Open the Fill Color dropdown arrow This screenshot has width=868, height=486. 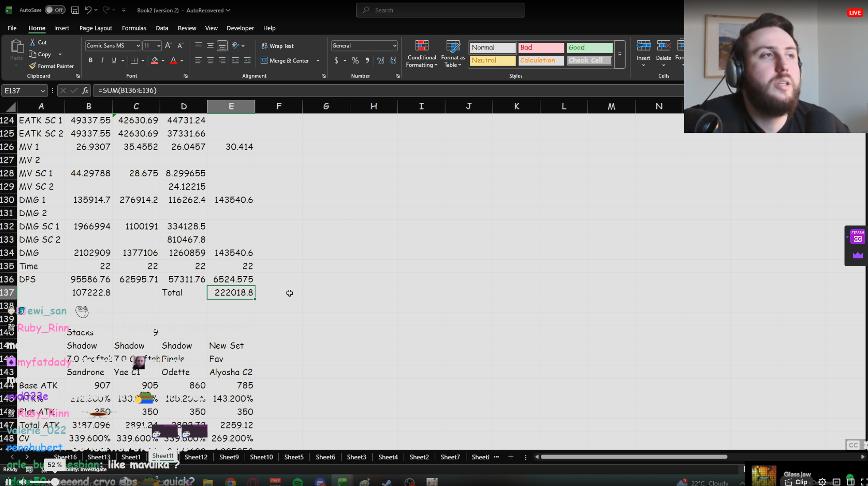click(x=163, y=60)
